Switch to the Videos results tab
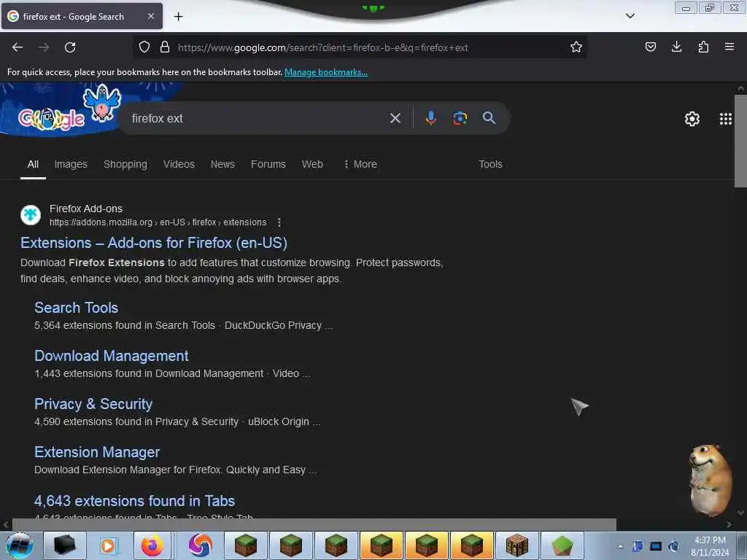The image size is (747, 560). coord(179,164)
